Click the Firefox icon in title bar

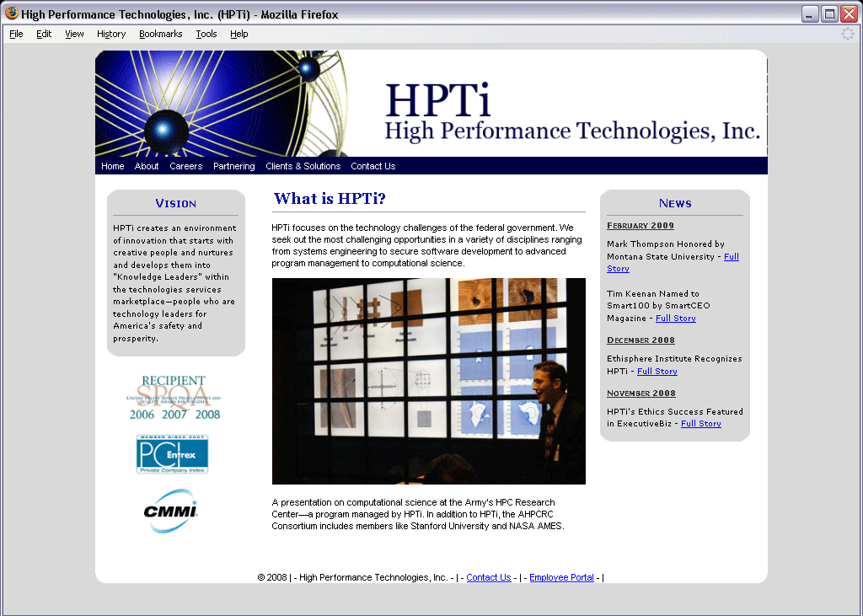click(x=12, y=13)
